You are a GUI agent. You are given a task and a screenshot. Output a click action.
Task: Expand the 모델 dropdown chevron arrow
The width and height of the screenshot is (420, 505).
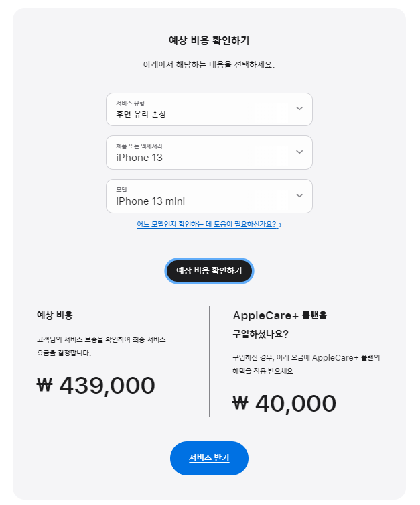(299, 195)
